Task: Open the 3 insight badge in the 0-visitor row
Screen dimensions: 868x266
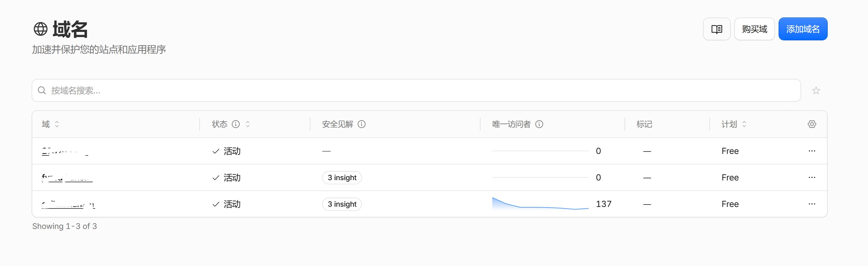Action: [x=342, y=177]
